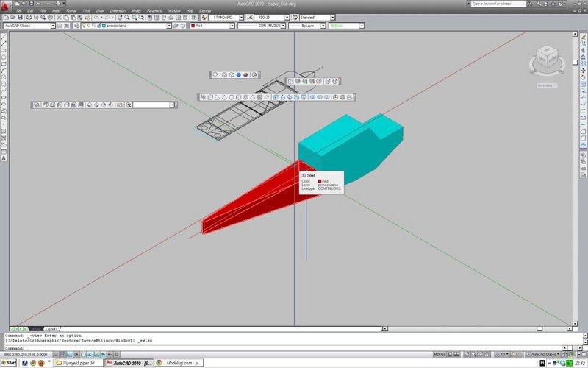Image resolution: width=588 pixels, height=368 pixels.
Task: Toggle MODEL space button in the status bar
Action: tap(440, 354)
